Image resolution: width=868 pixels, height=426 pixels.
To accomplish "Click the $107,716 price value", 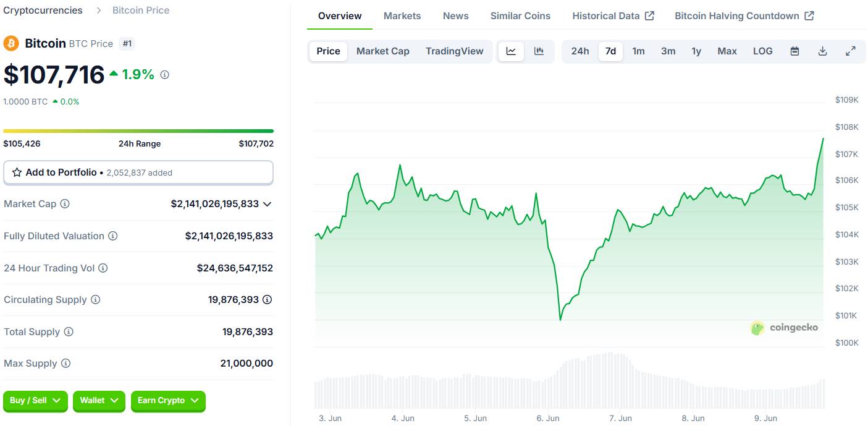I will 54,75.
